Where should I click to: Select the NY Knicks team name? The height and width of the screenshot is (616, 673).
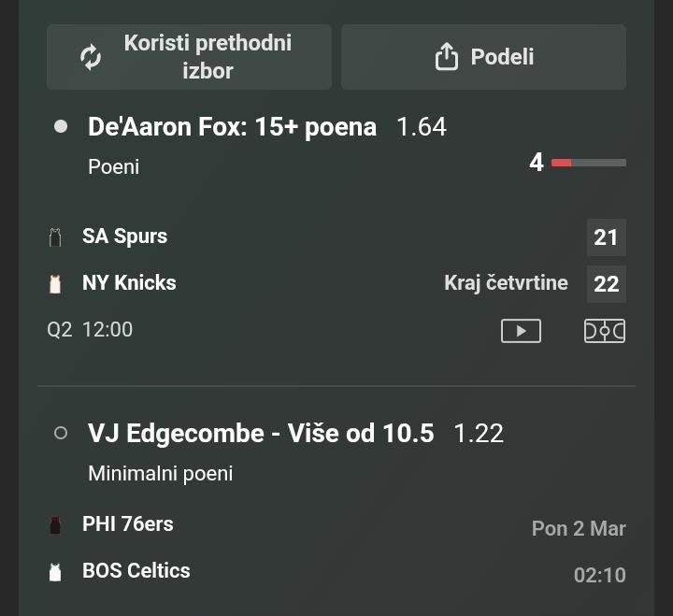click(x=129, y=282)
